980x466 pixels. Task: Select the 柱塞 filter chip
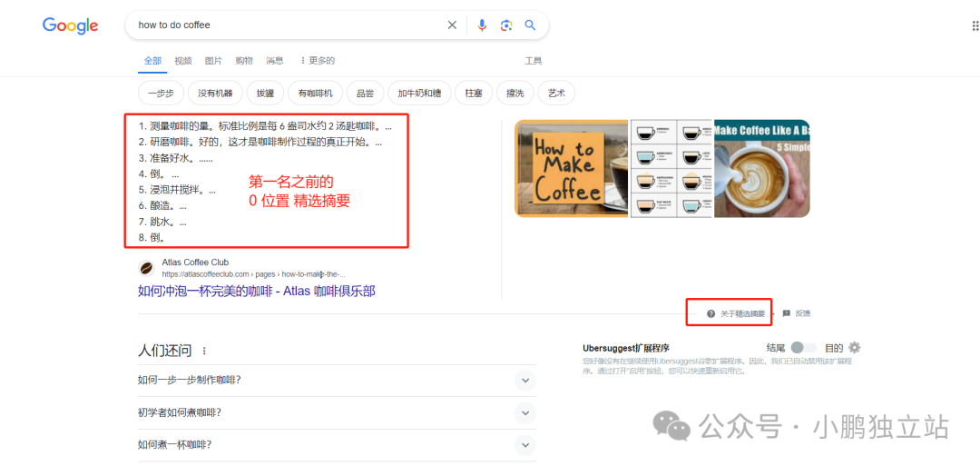point(474,94)
